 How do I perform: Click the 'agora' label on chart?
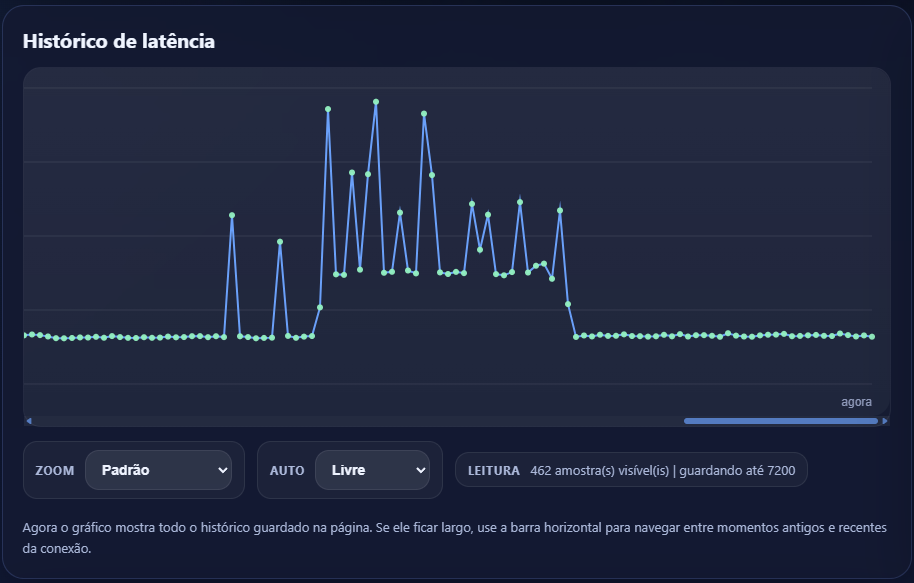point(856,402)
